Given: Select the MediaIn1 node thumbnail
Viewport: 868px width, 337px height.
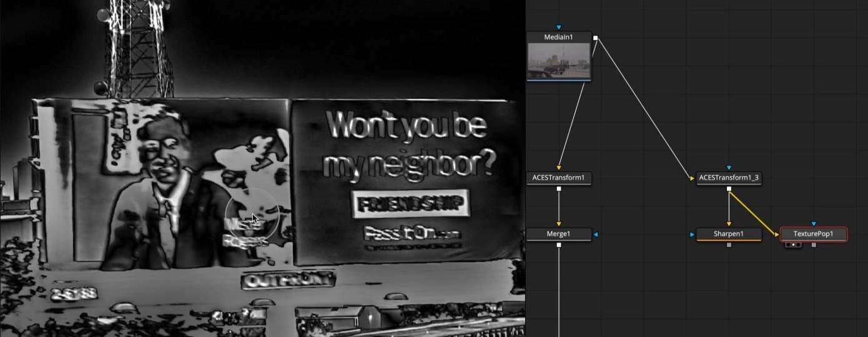Looking at the screenshot, I should click(559, 61).
